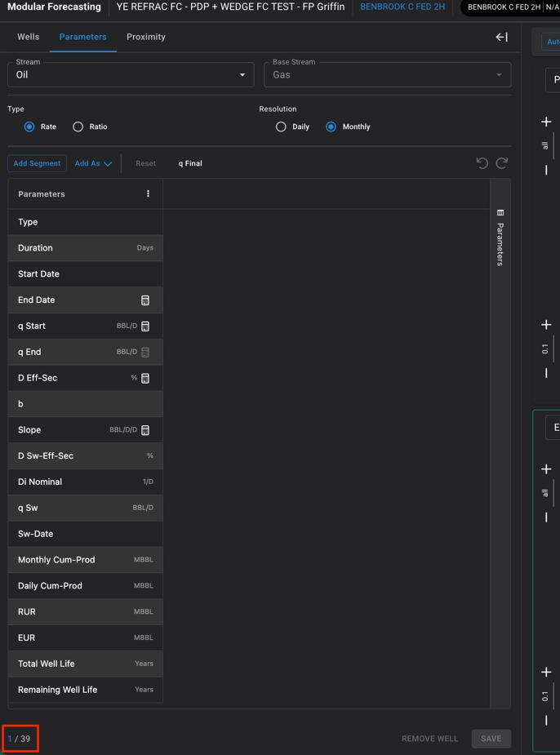Expand the Base Stream dropdown
This screenshot has width=560, height=755.
point(387,74)
